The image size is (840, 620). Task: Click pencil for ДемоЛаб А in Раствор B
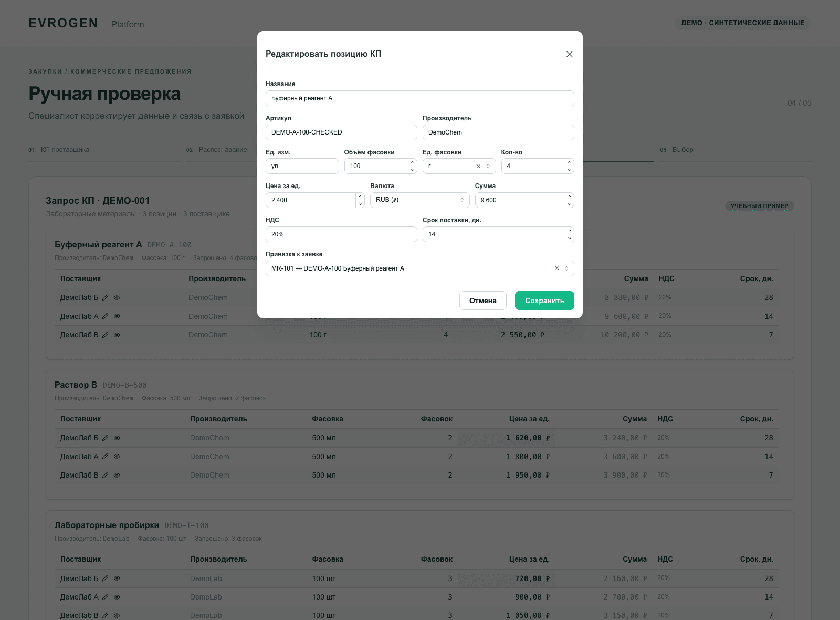point(105,457)
